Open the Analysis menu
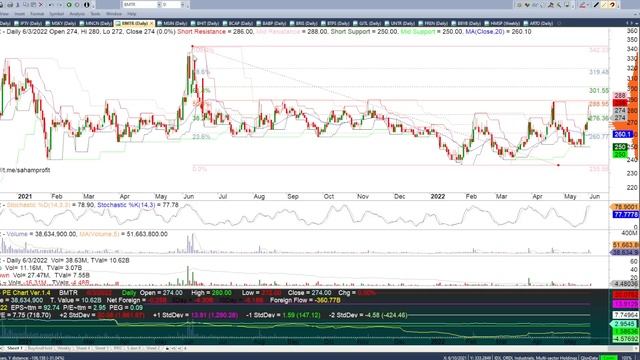This screenshot has width=640, height=360. point(77,14)
